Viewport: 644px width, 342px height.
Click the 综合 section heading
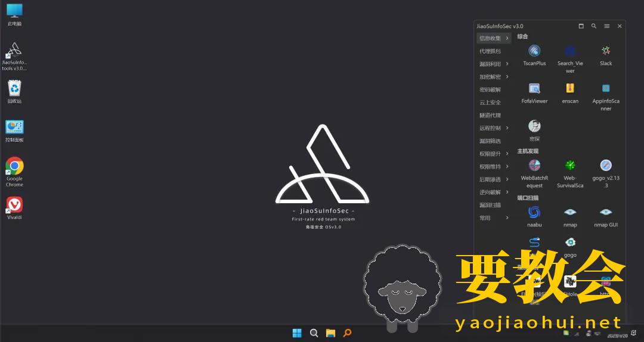pyautogui.click(x=522, y=36)
